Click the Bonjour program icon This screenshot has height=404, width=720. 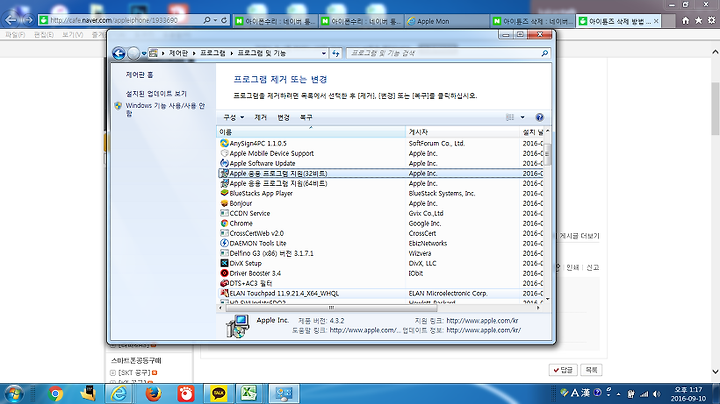(x=224, y=203)
